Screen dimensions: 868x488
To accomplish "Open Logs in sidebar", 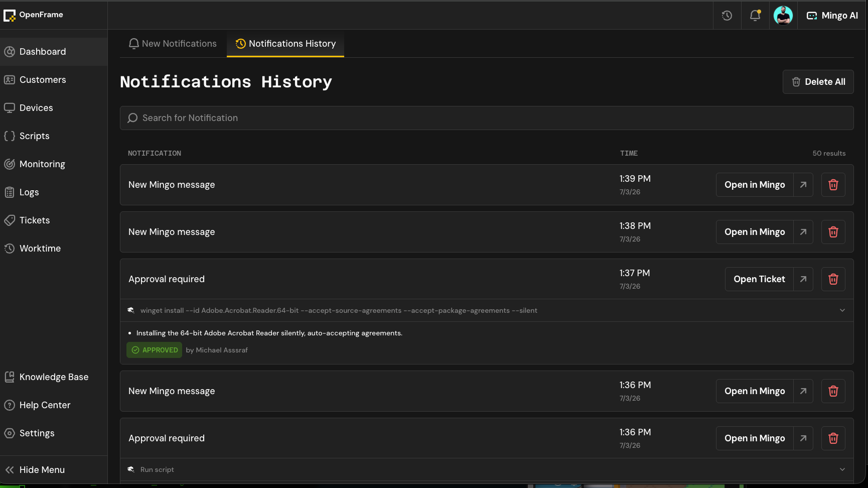I will [54, 192].
